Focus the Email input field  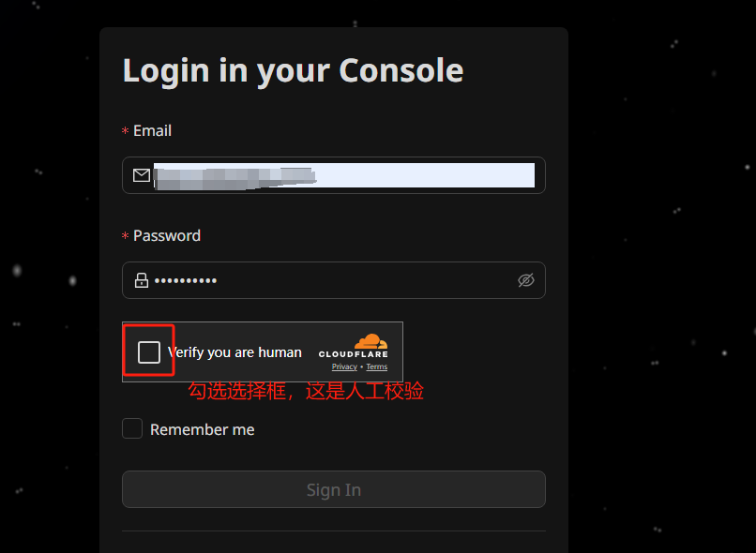[334, 175]
